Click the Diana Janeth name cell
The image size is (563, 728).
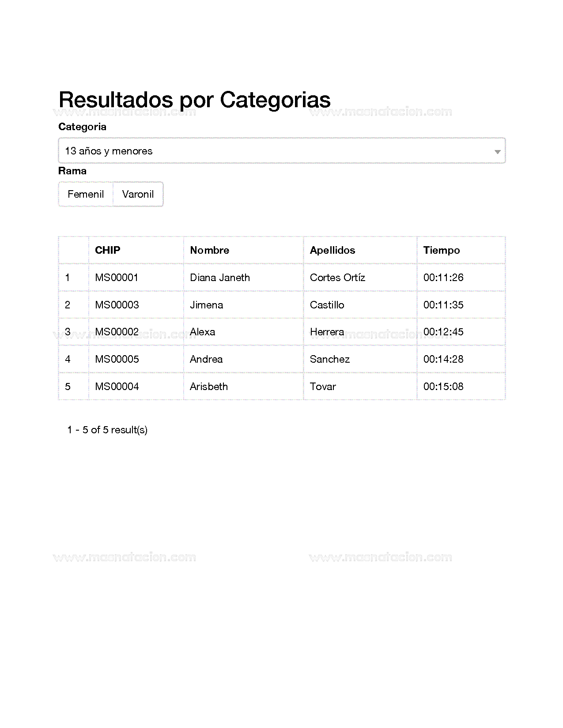pyautogui.click(x=220, y=278)
